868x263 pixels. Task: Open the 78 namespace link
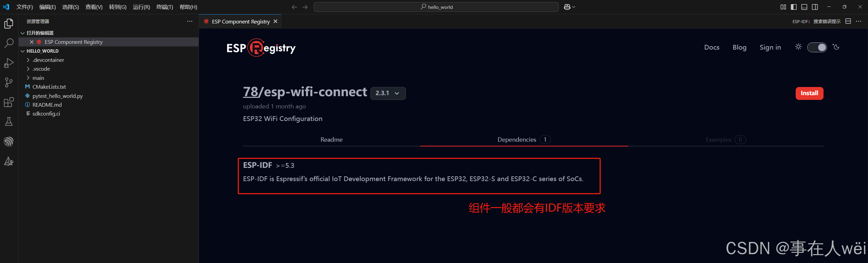click(x=251, y=92)
